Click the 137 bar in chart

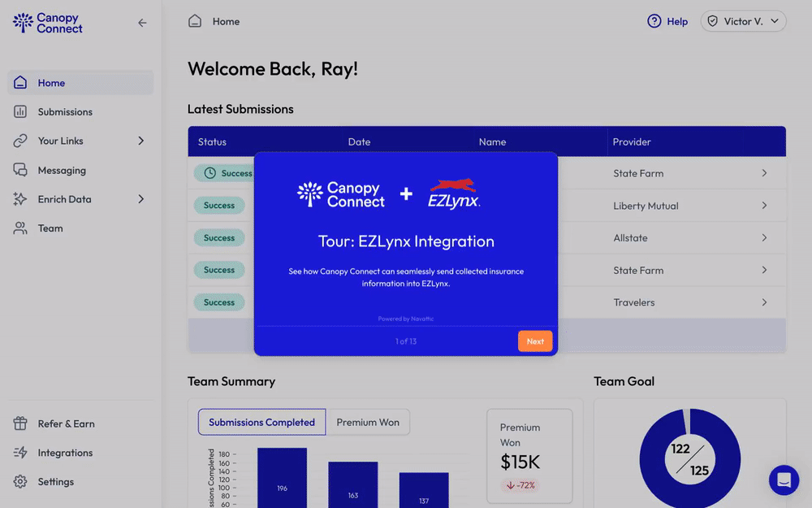tap(424, 490)
